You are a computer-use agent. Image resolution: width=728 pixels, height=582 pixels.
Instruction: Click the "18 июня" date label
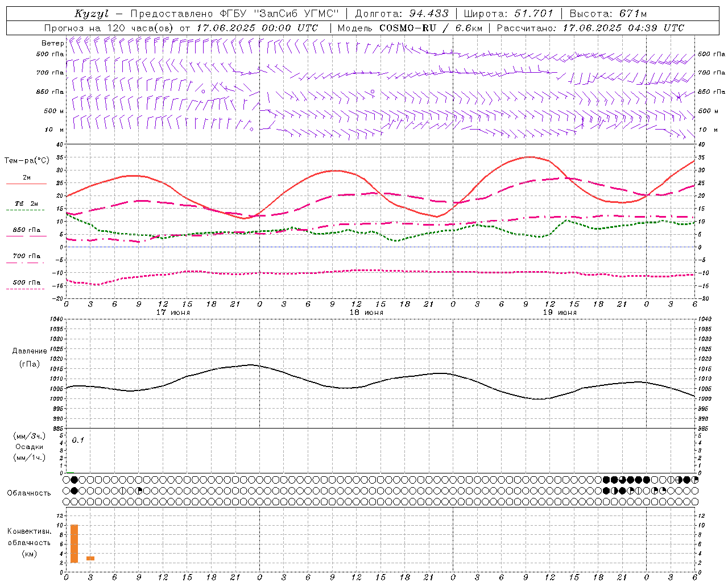point(366,313)
